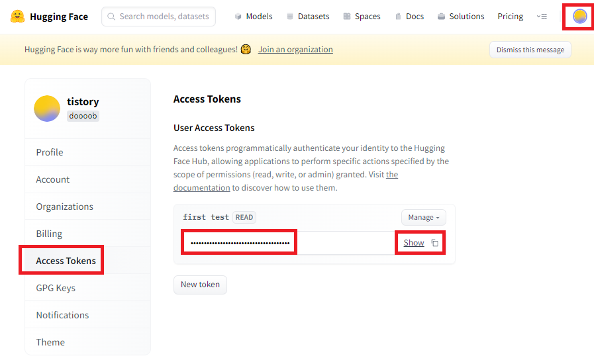594x364 pixels.
Task: Click the User Access Tokens heading
Action: tap(214, 128)
